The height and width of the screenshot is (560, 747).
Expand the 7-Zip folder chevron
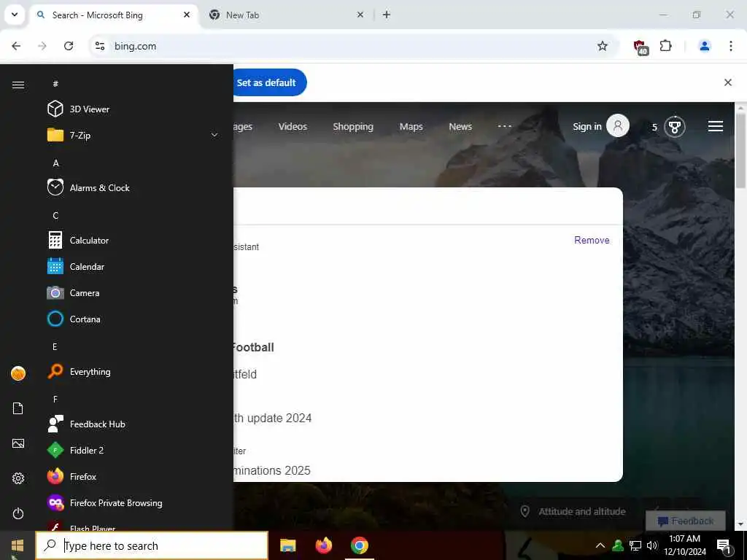click(x=214, y=135)
